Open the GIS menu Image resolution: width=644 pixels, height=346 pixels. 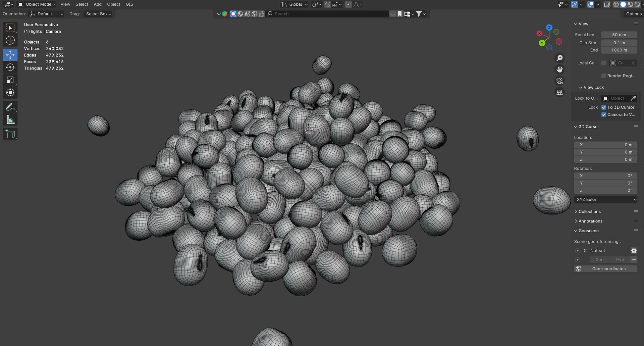click(129, 4)
